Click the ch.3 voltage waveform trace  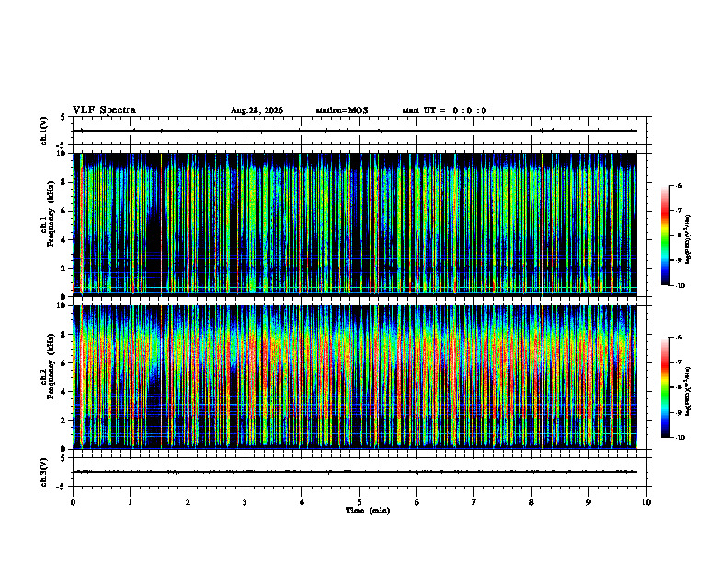pyautogui.click(x=356, y=472)
